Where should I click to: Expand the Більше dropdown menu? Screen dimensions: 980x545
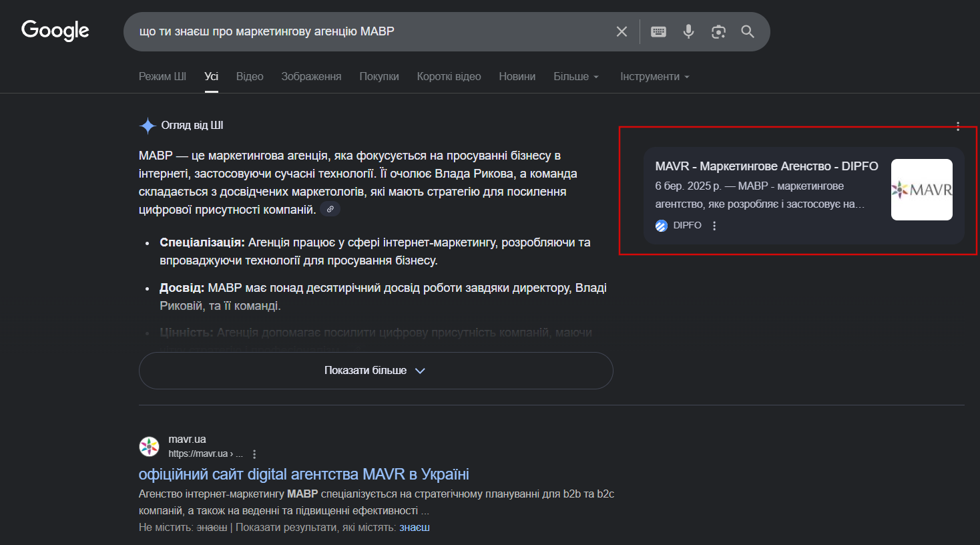tap(575, 77)
